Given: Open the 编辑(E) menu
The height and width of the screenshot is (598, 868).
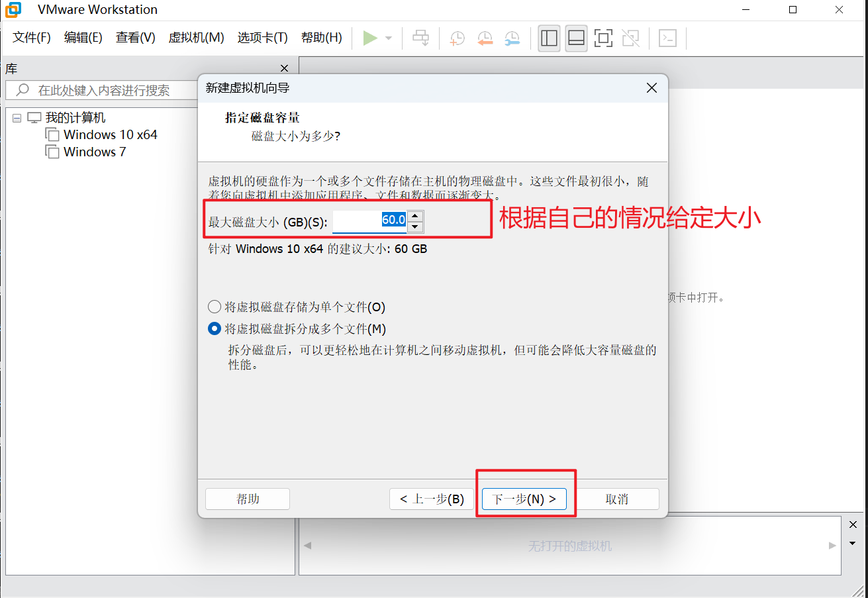Looking at the screenshot, I should pos(83,38).
